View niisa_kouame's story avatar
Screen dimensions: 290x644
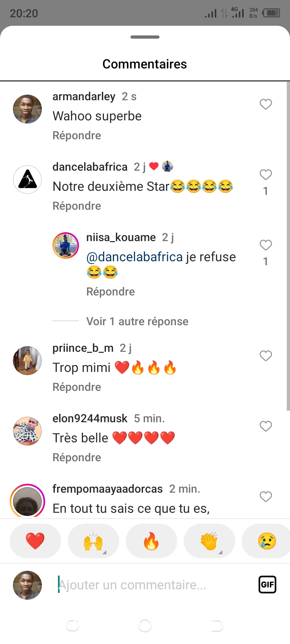[x=66, y=245]
